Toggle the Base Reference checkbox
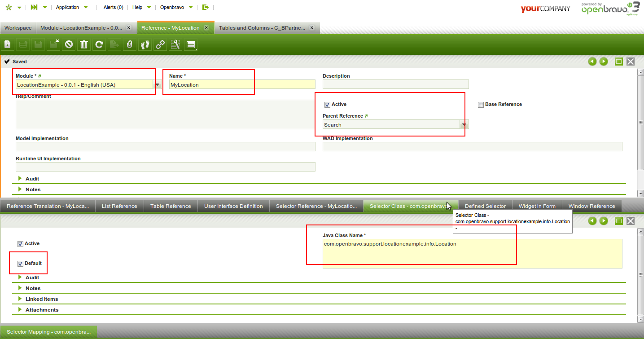Screen dimensions: 644x339 tap(481, 105)
